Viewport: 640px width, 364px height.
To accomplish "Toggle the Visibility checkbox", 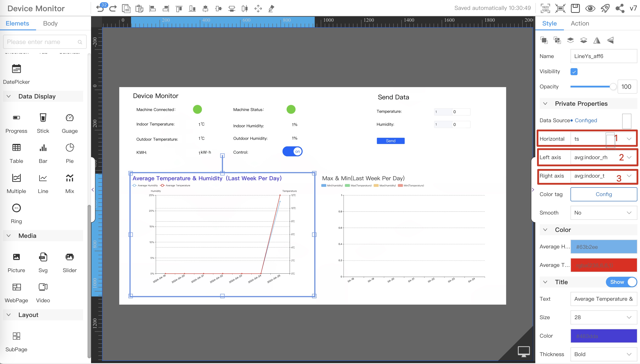I will pos(574,72).
